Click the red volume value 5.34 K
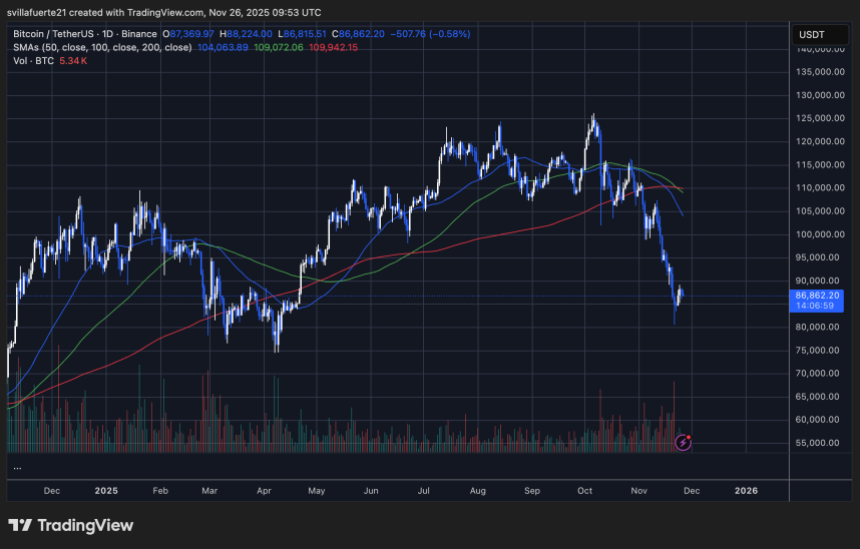Viewport: 860px width, 549px height. coord(73,59)
